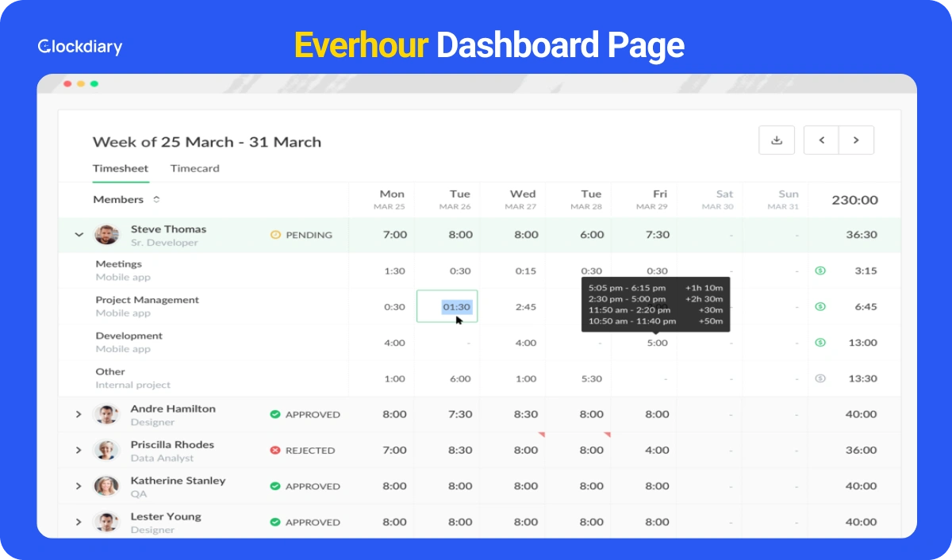Click Katherine Stanley approved check icon
The image size is (952, 560).
pos(275,486)
